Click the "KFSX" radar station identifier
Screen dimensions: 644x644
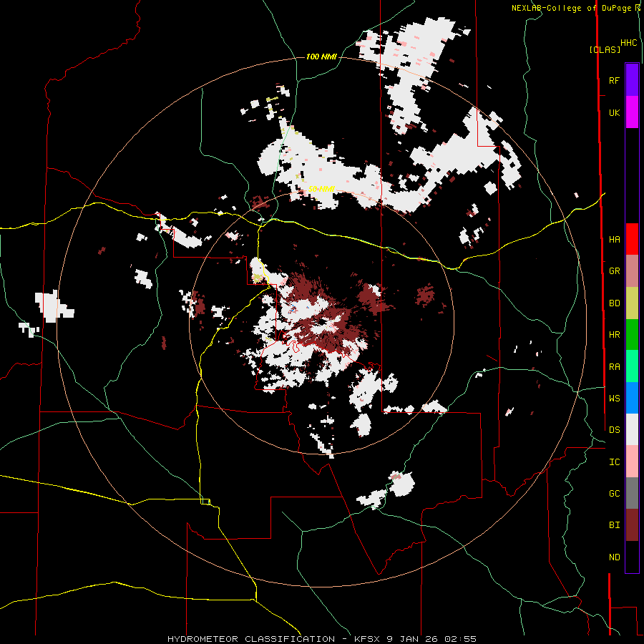click(365, 639)
